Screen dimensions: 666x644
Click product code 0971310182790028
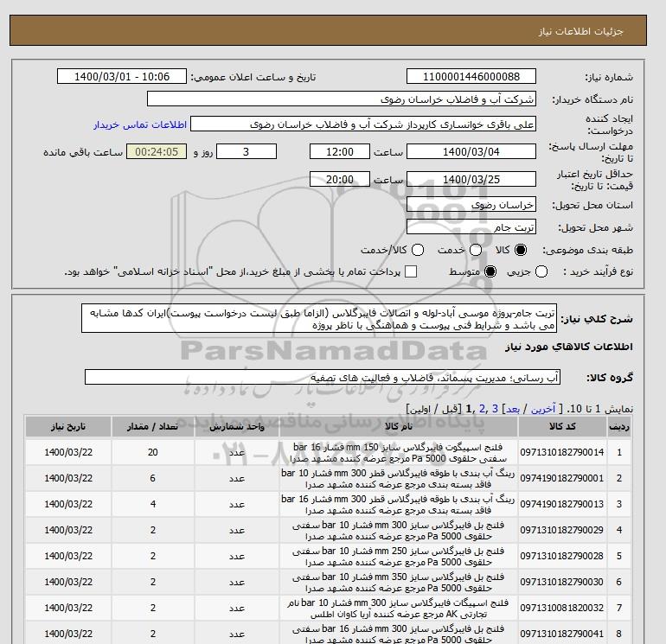pyautogui.click(x=562, y=556)
